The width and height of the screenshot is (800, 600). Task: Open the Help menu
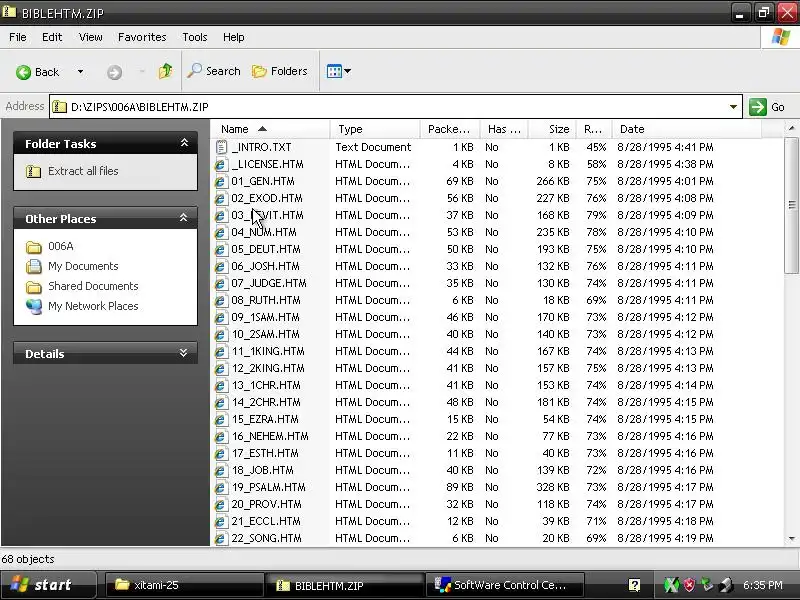(233, 37)
